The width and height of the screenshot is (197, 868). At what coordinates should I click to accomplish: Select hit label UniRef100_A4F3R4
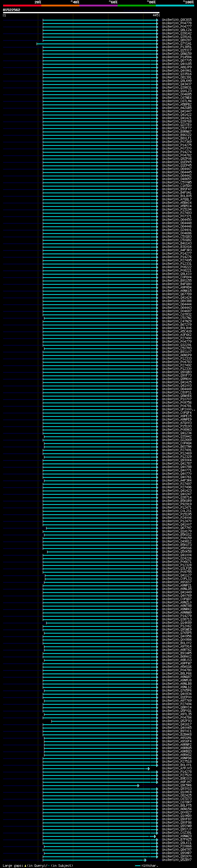pyautogui.click(x=177, y=481)
